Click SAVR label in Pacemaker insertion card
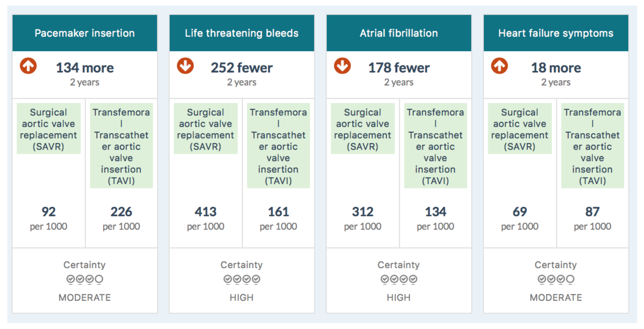 [49, 129]
